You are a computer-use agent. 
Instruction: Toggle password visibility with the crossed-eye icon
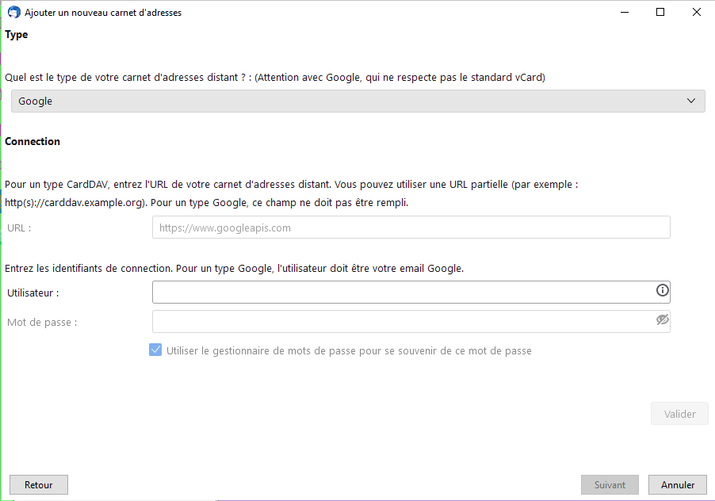[662, 320]
